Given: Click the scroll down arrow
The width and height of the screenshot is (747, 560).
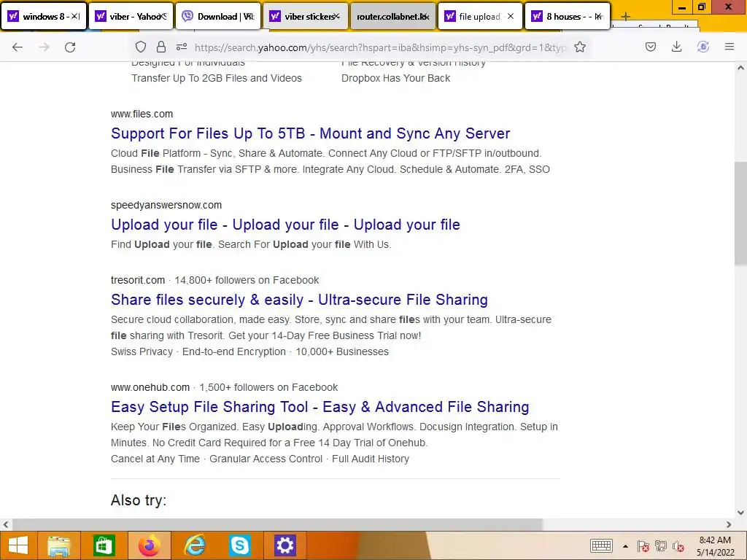Looking at the screenshot, I should [x=740, y=513].
